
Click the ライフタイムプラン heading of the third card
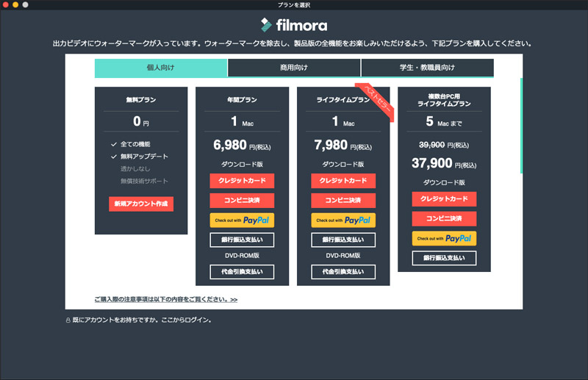[343, 100]
